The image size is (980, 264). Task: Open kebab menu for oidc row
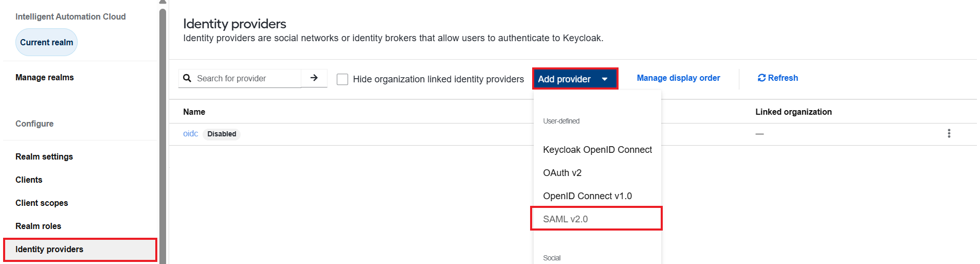click(x=949, y=134)
